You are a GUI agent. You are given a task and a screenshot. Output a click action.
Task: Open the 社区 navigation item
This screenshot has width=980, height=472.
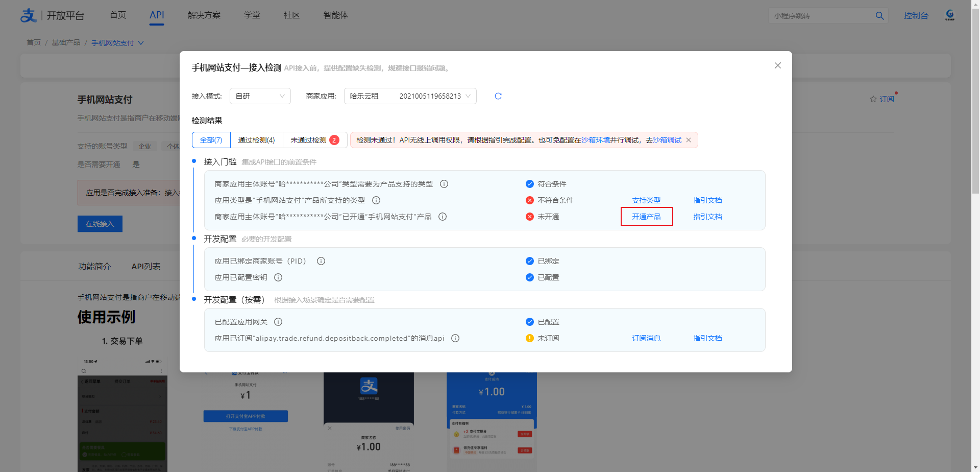(292, 15)
